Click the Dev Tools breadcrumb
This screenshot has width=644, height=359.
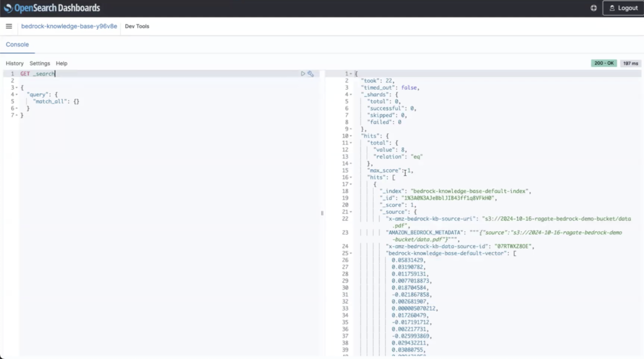[x=136, y=26]
